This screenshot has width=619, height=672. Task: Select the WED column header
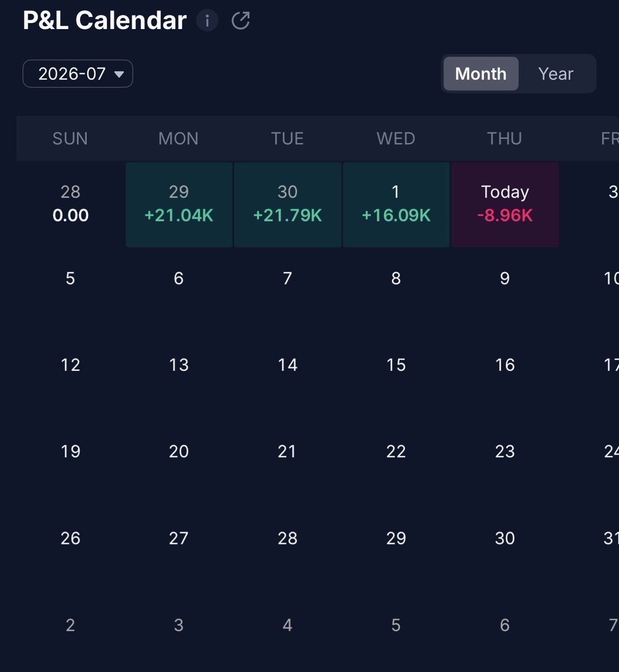(396, 138)
